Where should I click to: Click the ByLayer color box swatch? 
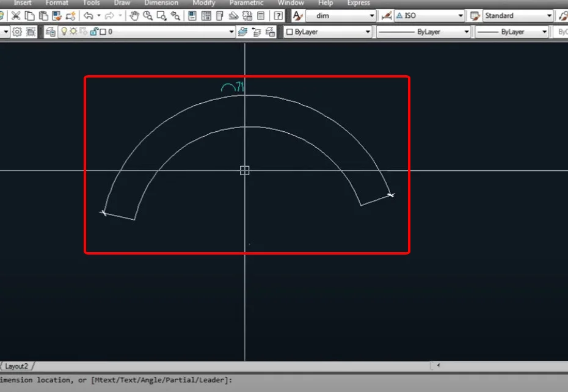pos(289,32)
